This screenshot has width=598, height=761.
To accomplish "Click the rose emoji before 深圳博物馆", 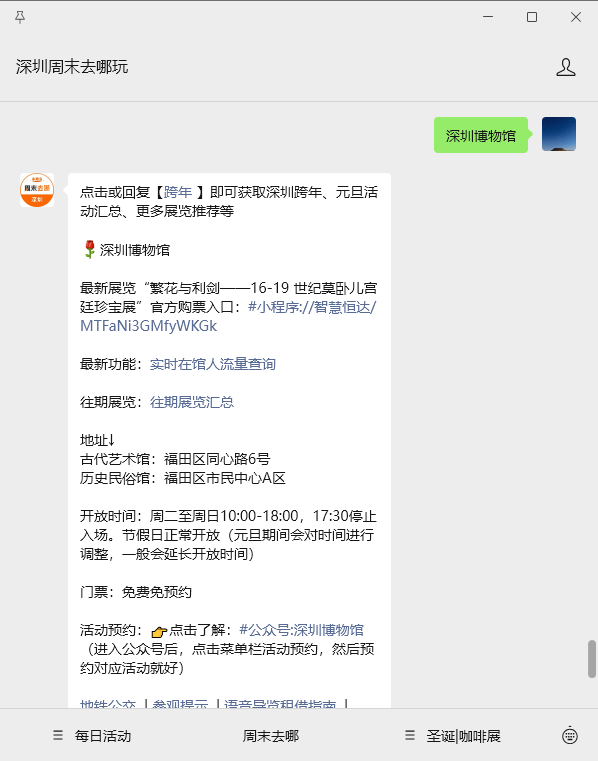I will pyautogui.click(x=89, y=249).
